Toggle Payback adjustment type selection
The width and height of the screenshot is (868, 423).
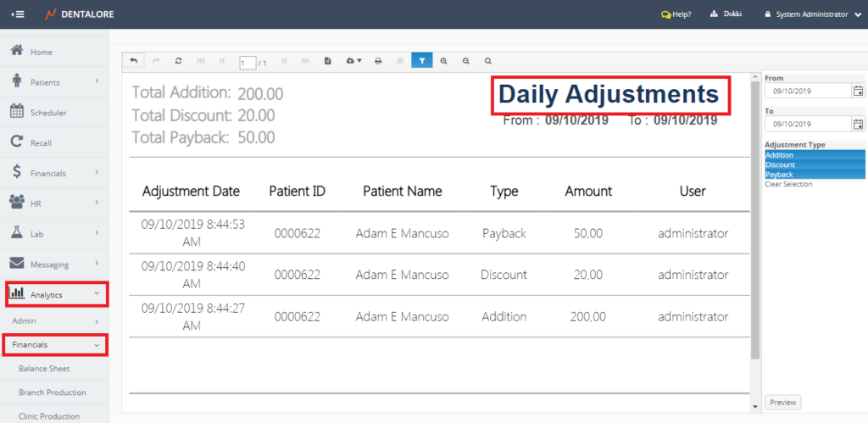[814, 174]
